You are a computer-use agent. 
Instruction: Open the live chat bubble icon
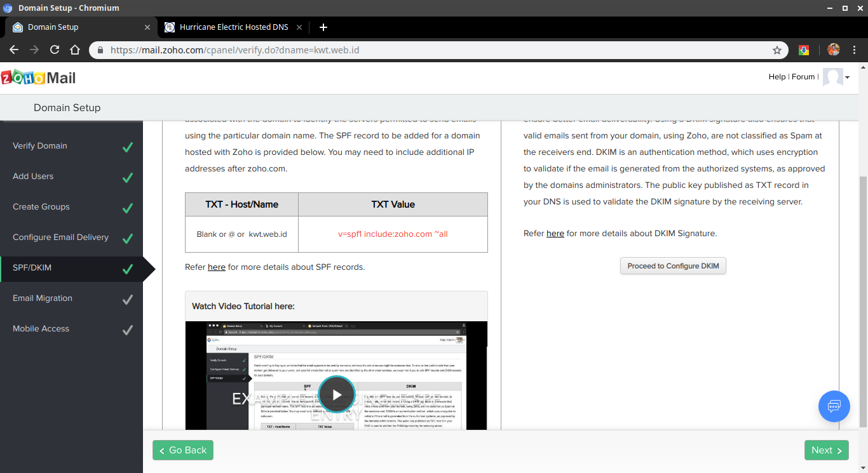pos(834,406)
